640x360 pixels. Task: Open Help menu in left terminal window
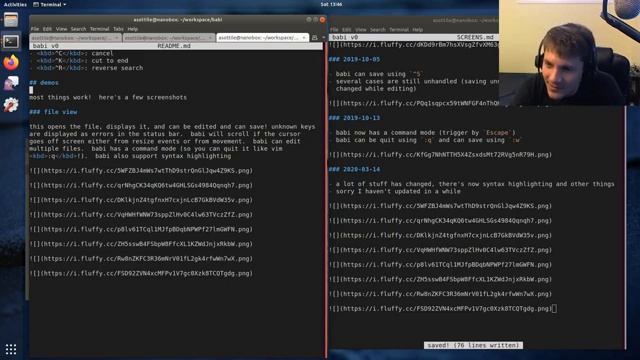pos(133,29)
